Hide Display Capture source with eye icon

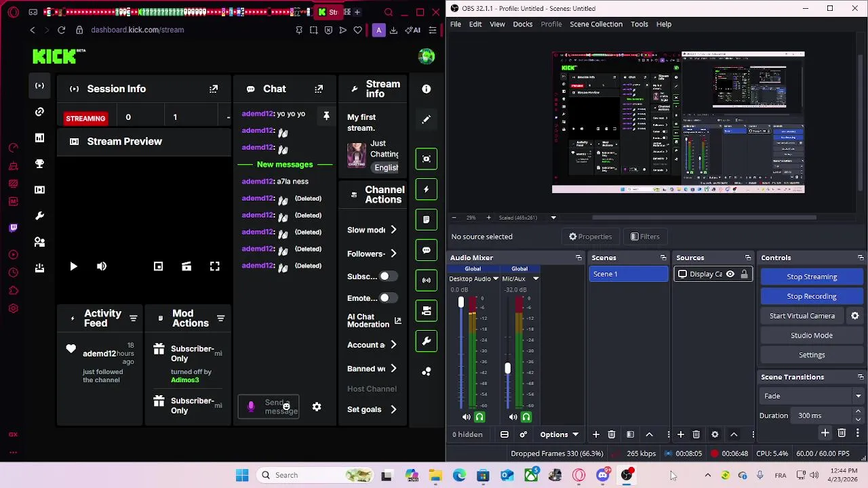pyautogui.click(x=730, y=274)
